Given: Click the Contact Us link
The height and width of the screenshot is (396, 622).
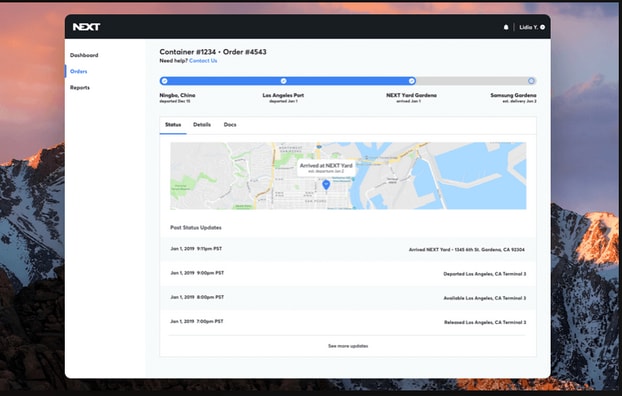Looking at the screenshot, I should click(203, 61).
